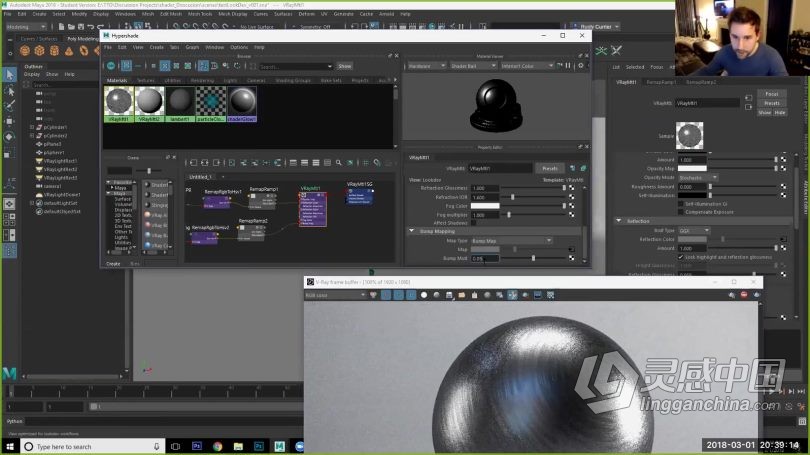Image resolution: width=810 pixels, height=455 pixels.
Task: Switch to the Textures tab in Hypershade browser
Action: pyautogui.click(x=146, y=81)
